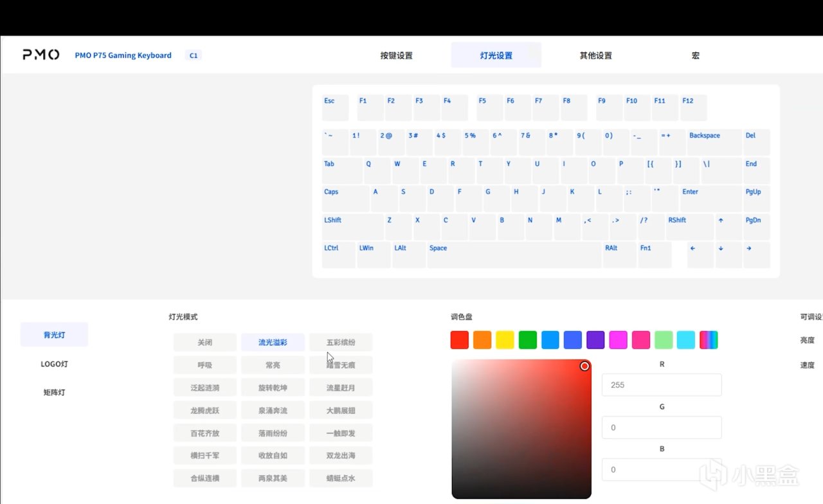Select the 泛起涟漪 lighting effect
The width and height of the screenshot is (823, 504).
click(205, 388)
